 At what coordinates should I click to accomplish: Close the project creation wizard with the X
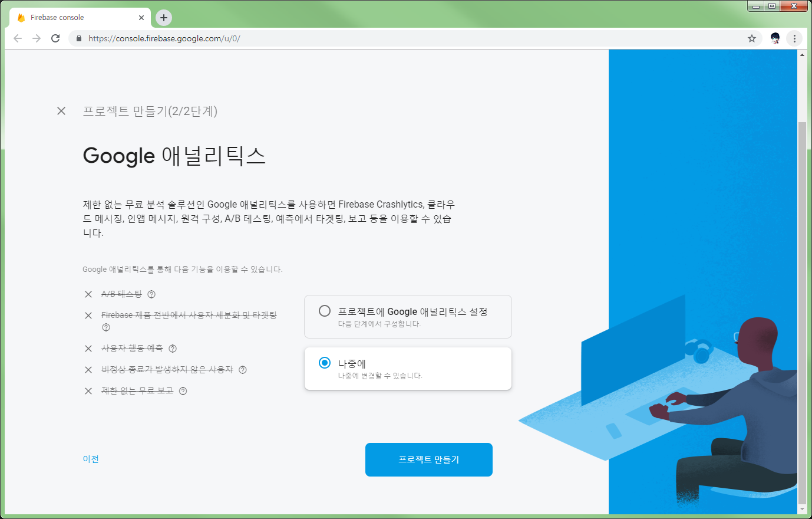pyautogui.click(x=61, y=111)
